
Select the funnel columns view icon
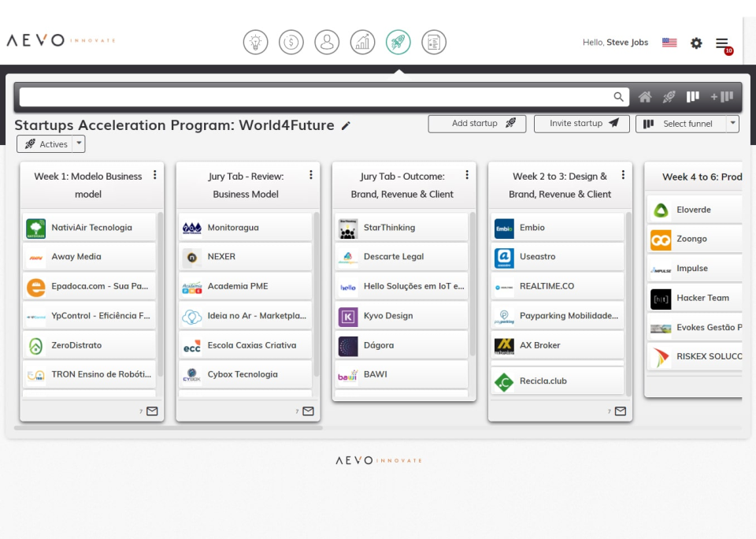pyautogui.click(x=692, y=96)
